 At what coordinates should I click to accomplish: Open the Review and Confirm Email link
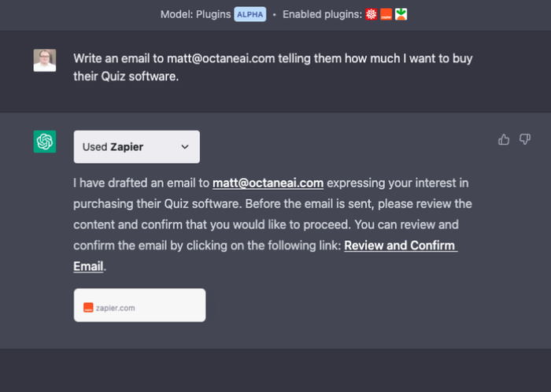(x=400, y=246)
